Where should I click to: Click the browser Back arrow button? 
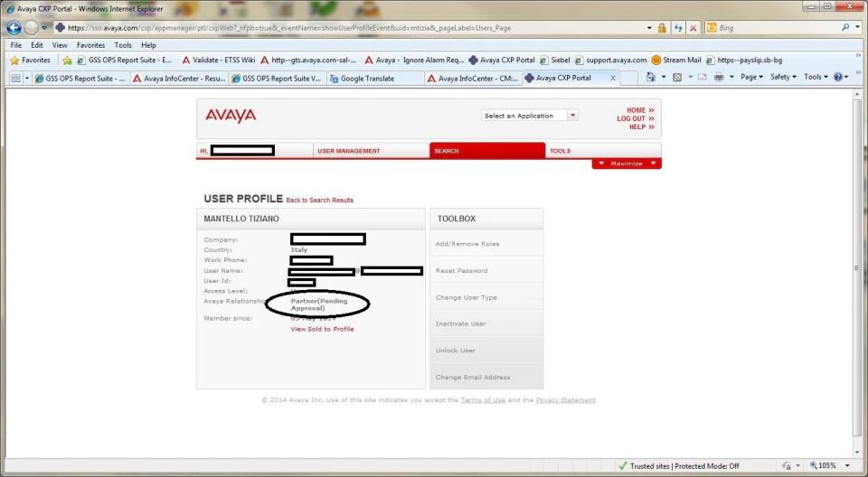coord(14,27)
